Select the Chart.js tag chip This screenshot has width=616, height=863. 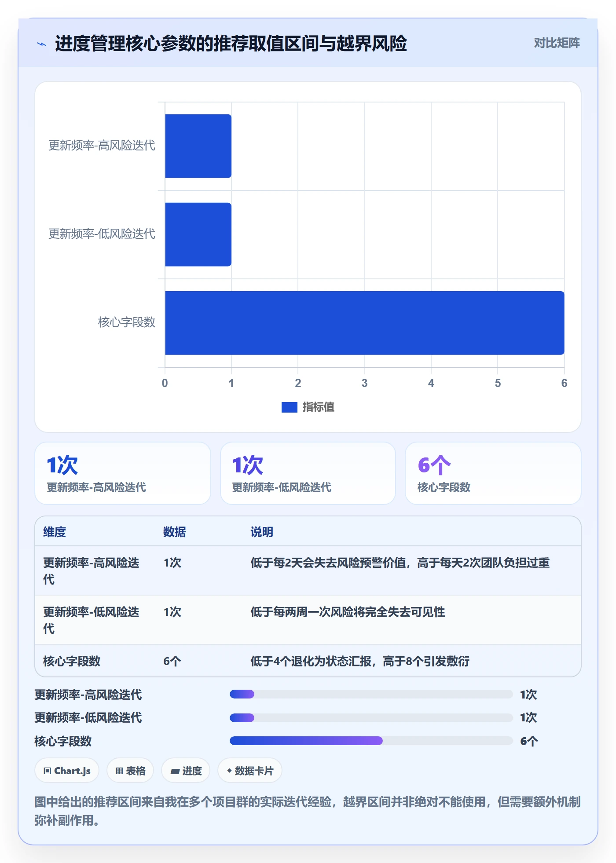[x=67, y=771]
